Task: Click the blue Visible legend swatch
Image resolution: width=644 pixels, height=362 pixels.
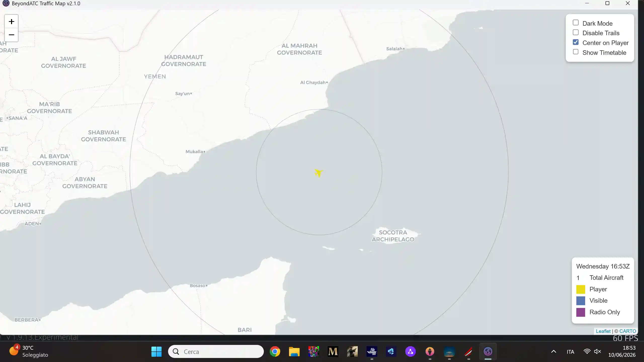Action: [581, 301]
